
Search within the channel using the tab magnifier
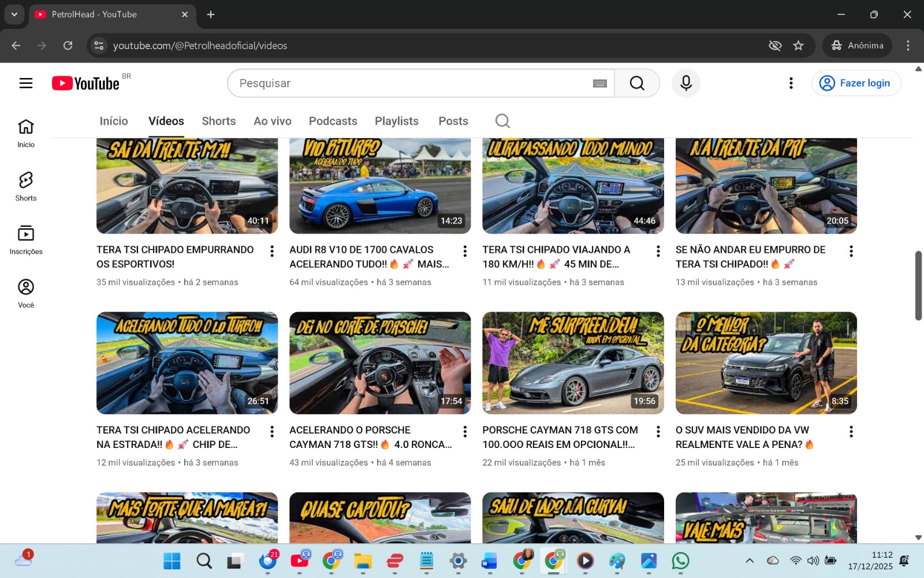coord(502,121)
